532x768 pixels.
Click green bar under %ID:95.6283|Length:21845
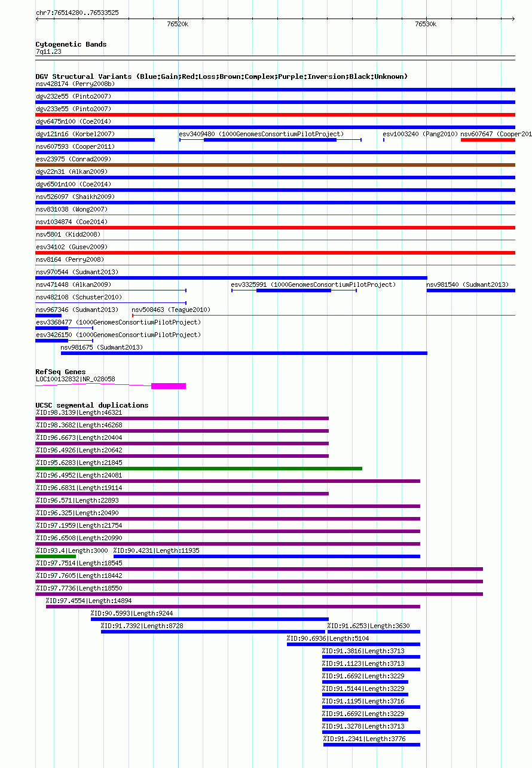coord(199,469)
